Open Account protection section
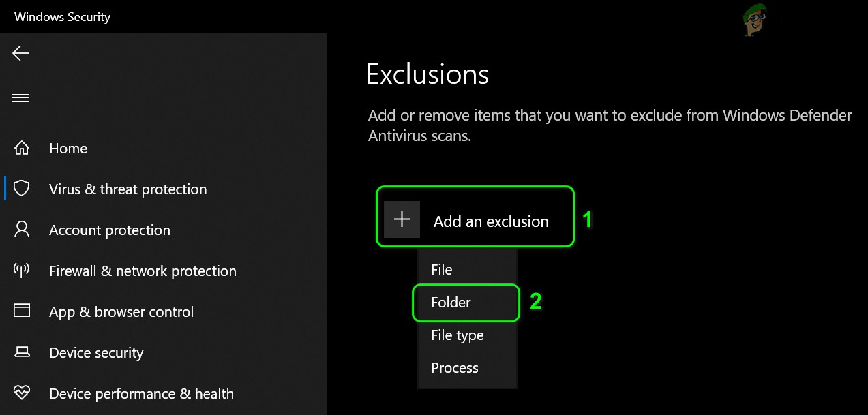868x415 pixels. coord(110,230)
